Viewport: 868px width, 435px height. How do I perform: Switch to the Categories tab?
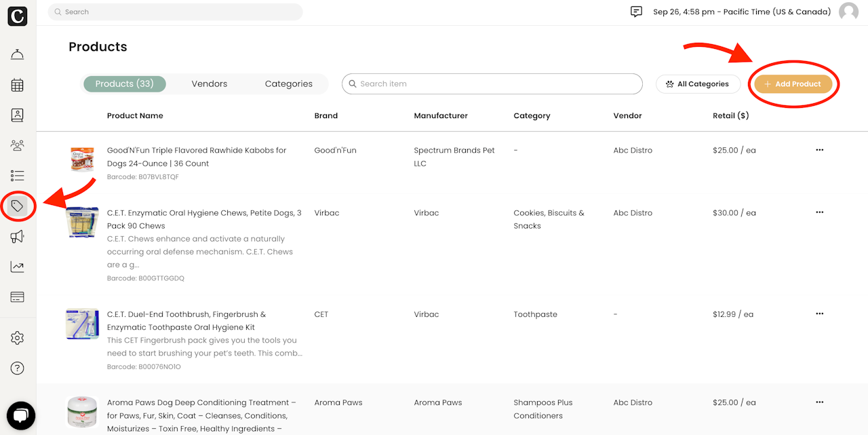[289, 84]
